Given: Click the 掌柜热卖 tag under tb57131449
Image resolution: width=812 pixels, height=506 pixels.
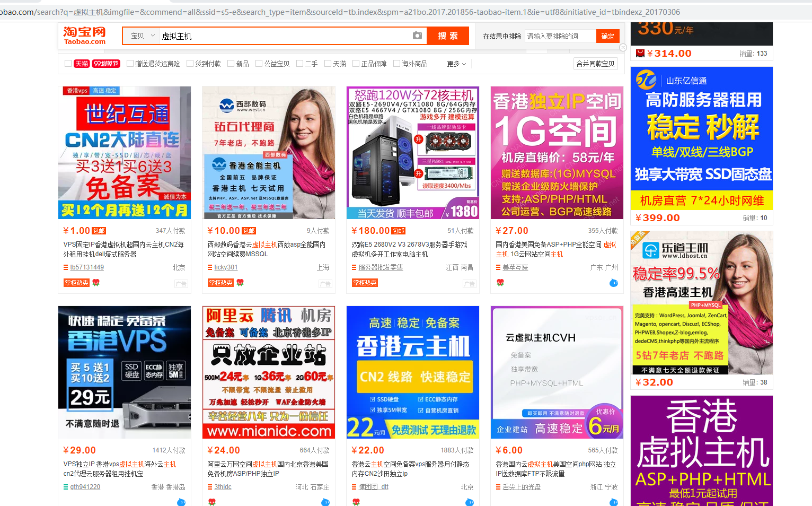Looking at the screenshot, I should [x=76, y=283].
